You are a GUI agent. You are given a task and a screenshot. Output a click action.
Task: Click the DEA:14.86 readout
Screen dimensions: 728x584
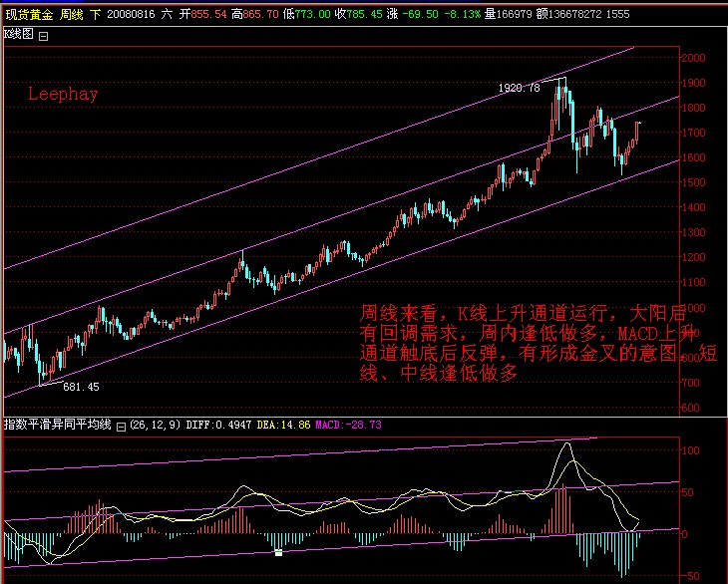point(283,425)
